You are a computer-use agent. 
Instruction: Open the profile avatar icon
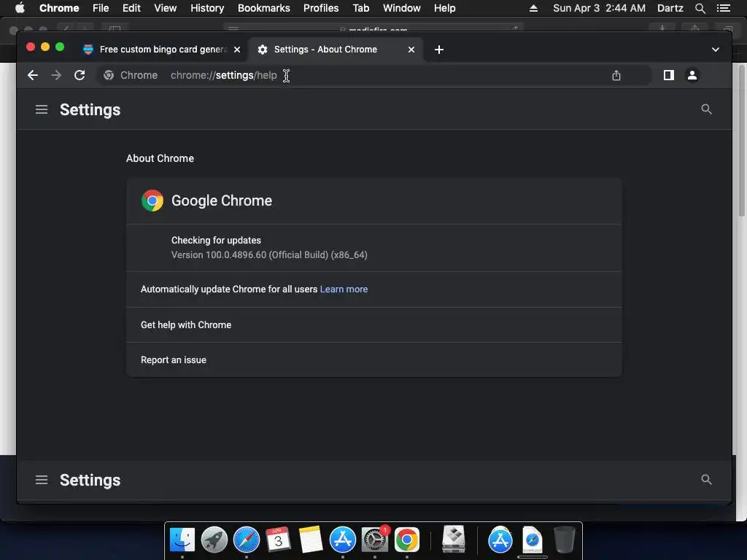coord(692,75)
